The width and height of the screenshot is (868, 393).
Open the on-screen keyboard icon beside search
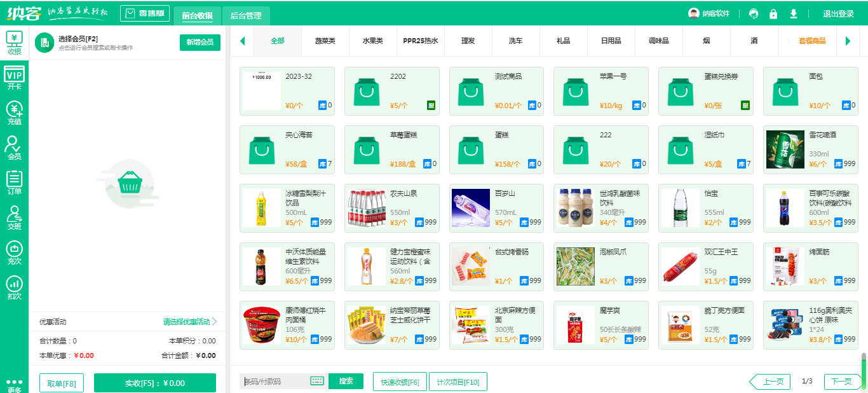[317, 381]
